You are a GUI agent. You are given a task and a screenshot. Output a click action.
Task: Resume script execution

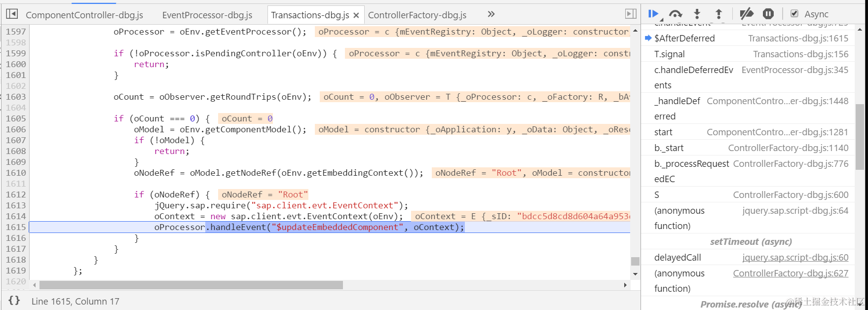pos(653,14)
